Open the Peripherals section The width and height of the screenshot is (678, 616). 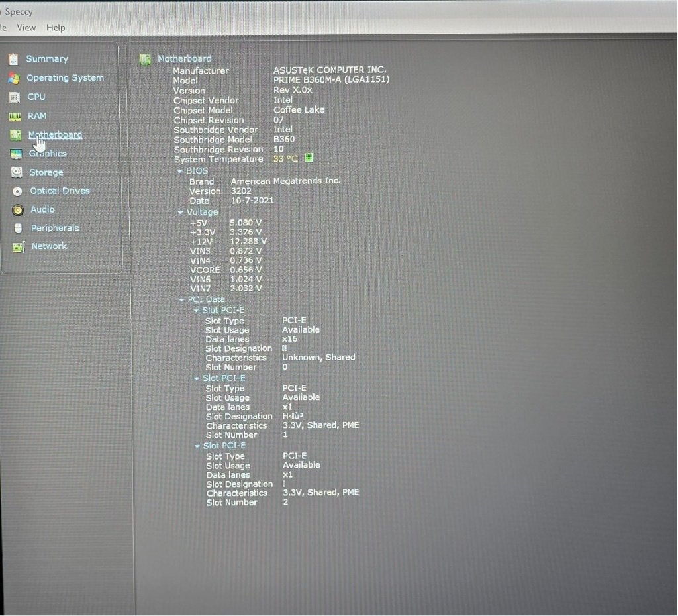point(55,228)
